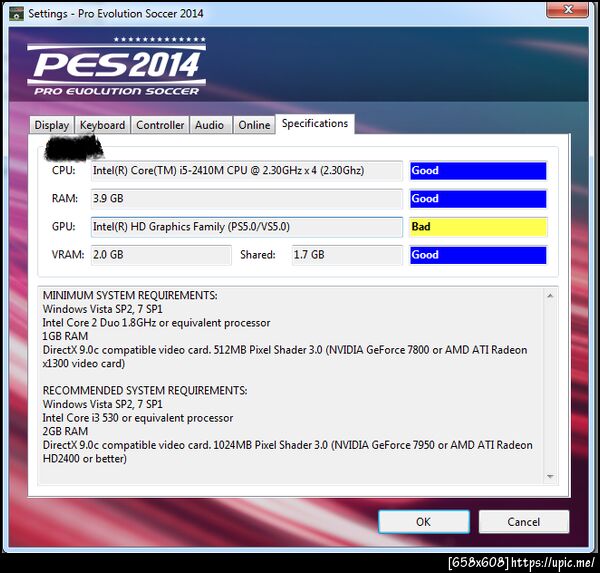
Task: Click the PES settings window title icon
Action: (16, 14)
